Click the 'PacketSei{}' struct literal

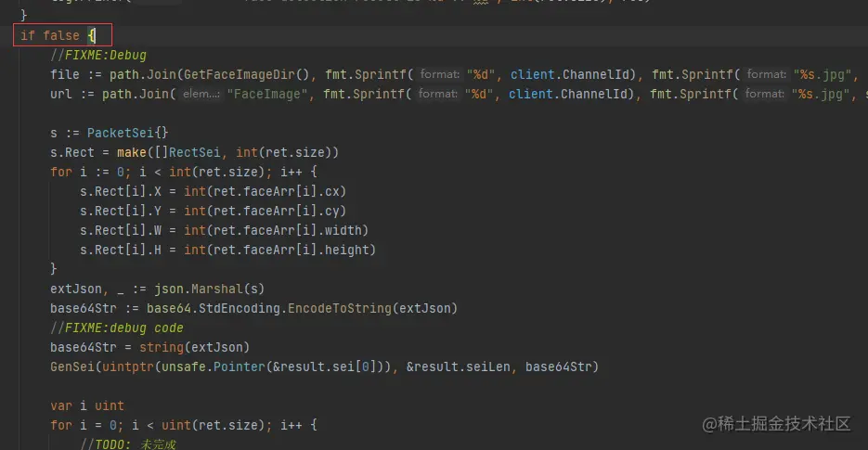[x=127, y=133]
